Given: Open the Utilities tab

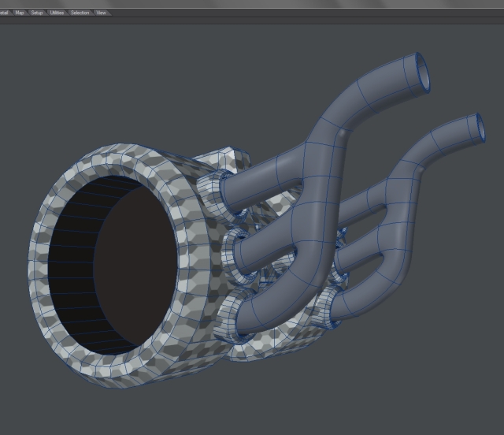Looking at the screenshot, I should click(x=57, y=13).
